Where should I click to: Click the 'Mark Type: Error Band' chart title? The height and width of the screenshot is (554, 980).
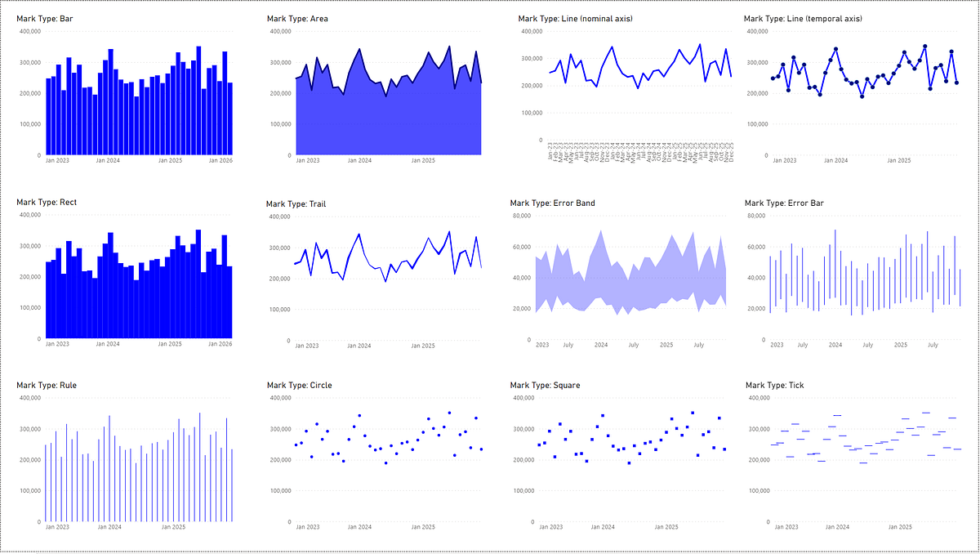[552, 202]
